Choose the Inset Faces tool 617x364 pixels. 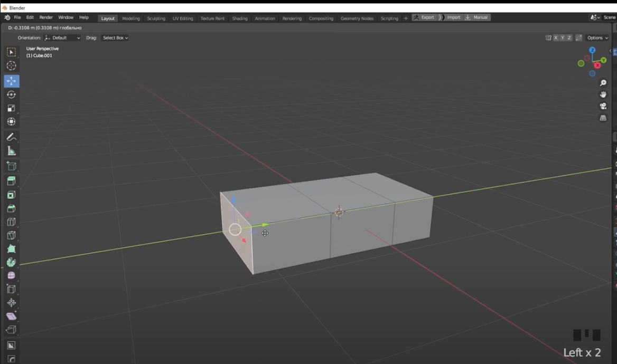11,195
